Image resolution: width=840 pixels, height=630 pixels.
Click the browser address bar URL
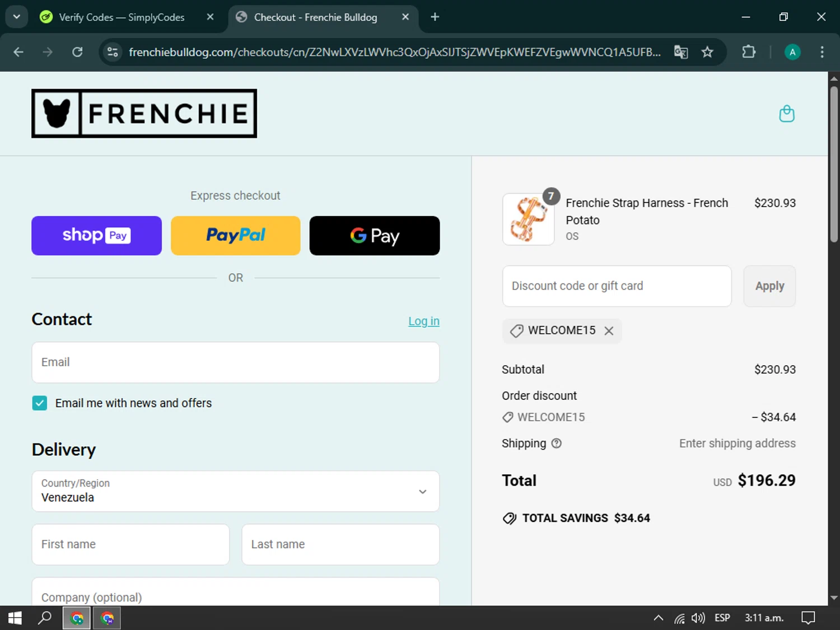[x=394, y=52]
